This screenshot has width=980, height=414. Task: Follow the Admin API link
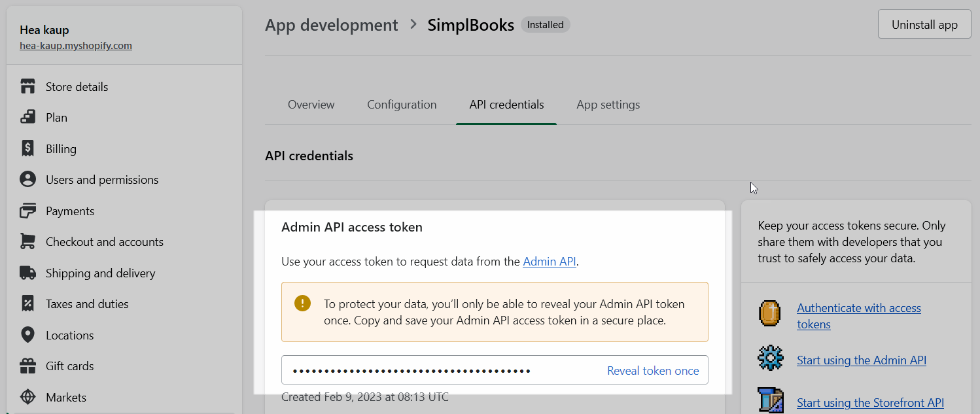[x=549, y=262]
